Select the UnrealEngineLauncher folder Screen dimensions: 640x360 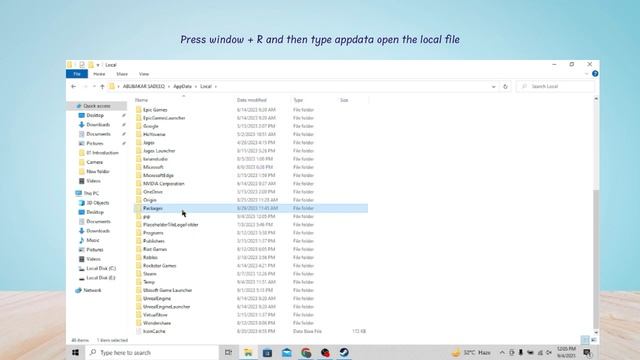point(167,307)
